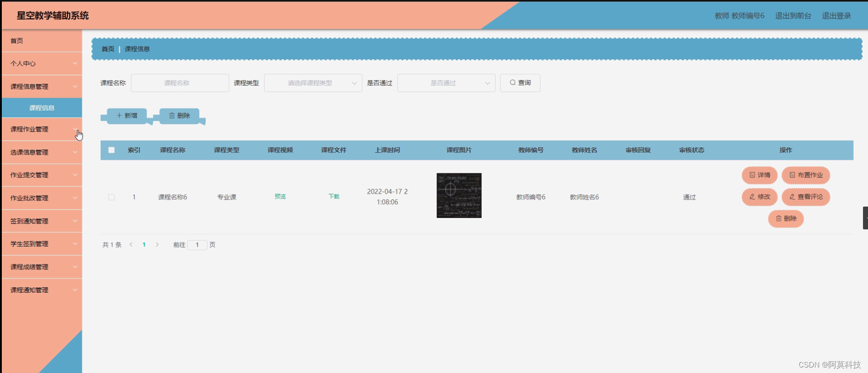The height and width of the screenshot is (373, 868).
Task: Click the 专业课 course type cell
Action: tap(227, 197)
